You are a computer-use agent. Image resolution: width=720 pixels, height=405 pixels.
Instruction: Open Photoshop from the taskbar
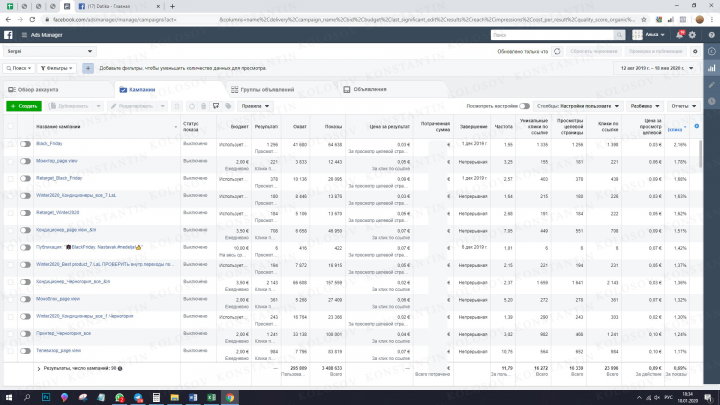click(x=46, y=397)
